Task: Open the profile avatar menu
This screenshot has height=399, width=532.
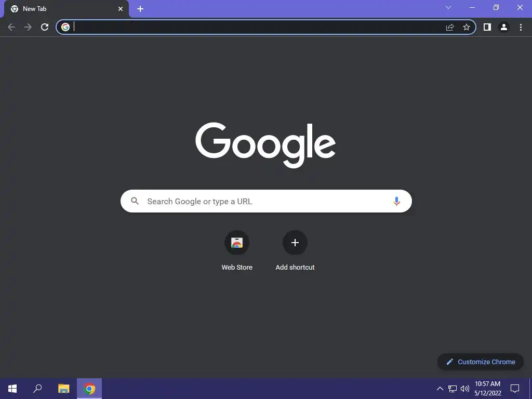Action: (x=504, y=27)
